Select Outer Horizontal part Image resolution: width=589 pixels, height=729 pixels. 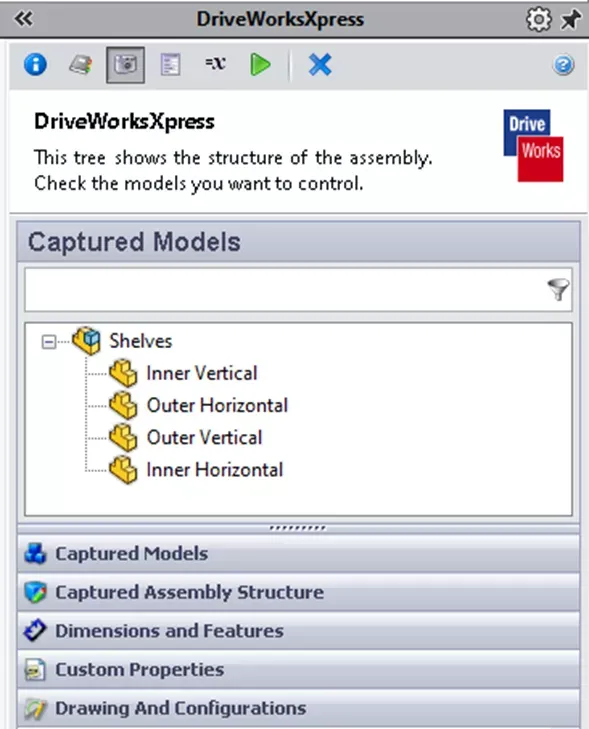[217, 405]
